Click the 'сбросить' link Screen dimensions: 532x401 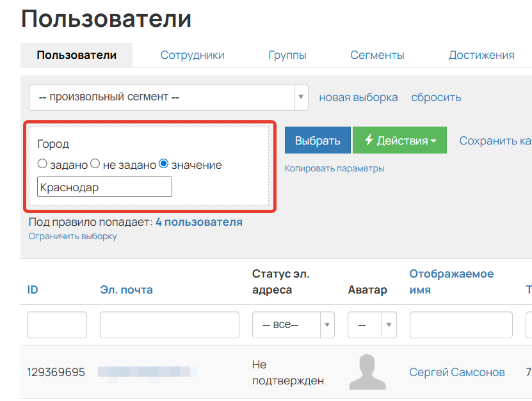(436, 97)
